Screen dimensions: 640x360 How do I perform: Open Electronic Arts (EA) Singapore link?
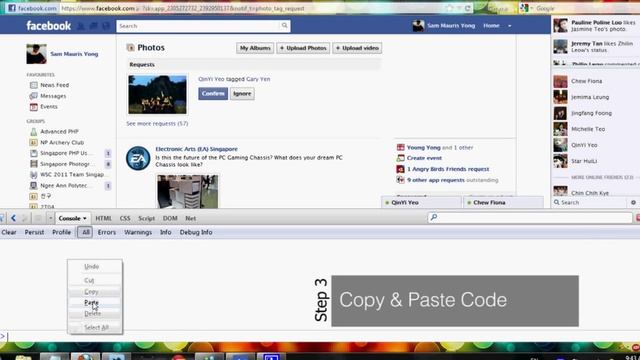[x=196, y=149]
